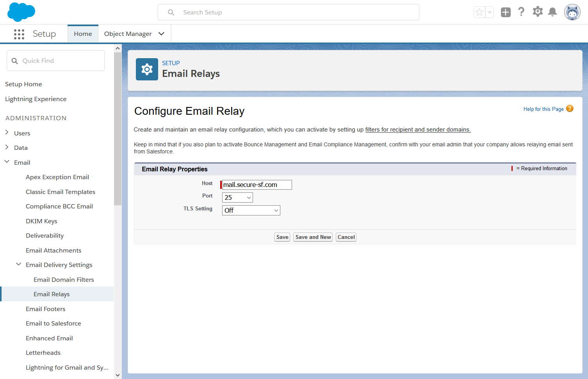Switch to the Object Manager tab
This screenshot has height=379, width=588.
[x=128, y=34]
